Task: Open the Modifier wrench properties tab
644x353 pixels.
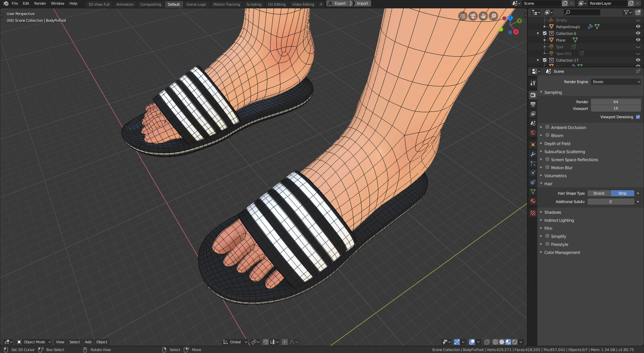Action: click(533, 154)
